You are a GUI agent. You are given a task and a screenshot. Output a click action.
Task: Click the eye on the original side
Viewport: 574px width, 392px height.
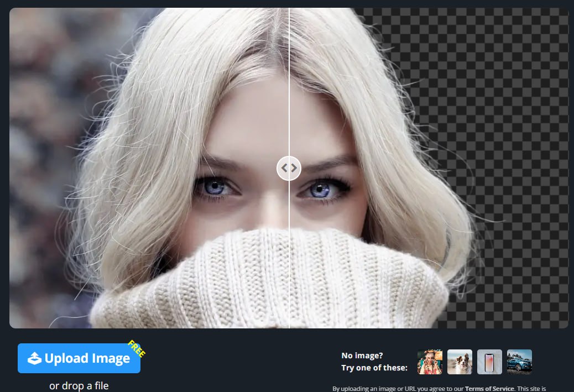tap(216, 187)
